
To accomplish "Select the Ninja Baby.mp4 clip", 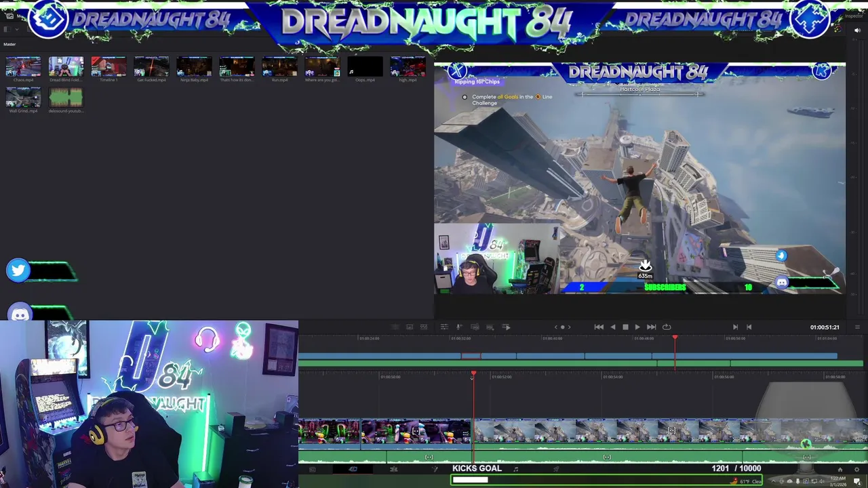I will click(x=194, y=67).
